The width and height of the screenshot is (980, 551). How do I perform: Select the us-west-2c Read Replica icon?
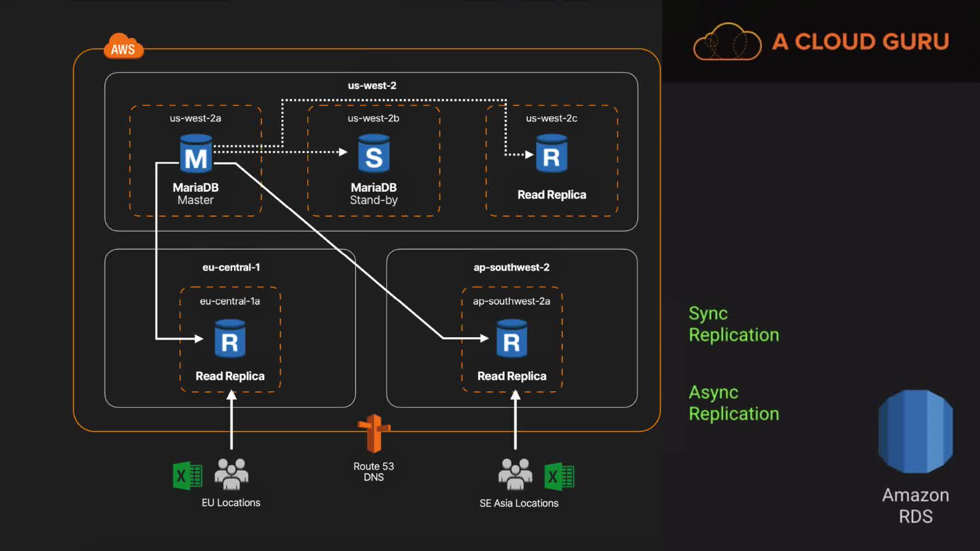551,154
